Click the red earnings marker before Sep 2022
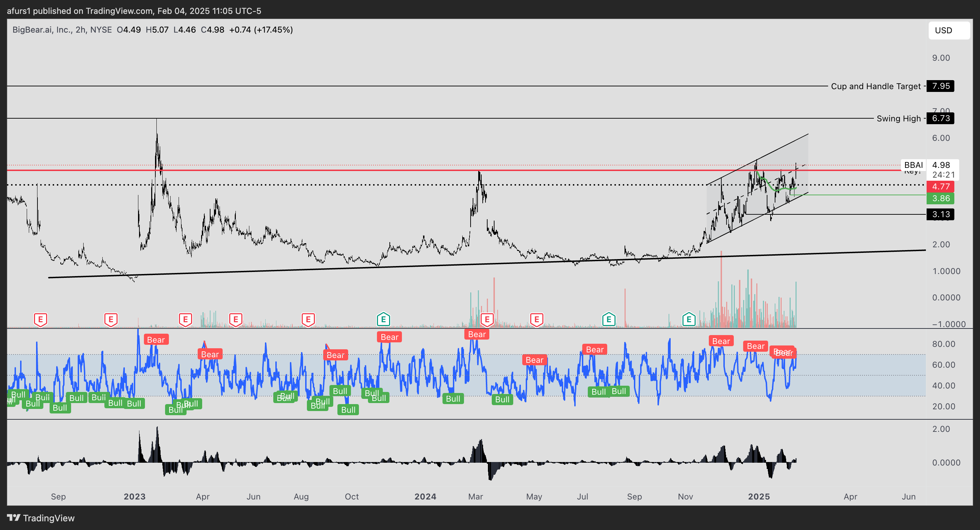The height and width of the screenshot is (530, 980). click(x=40, y=319)
